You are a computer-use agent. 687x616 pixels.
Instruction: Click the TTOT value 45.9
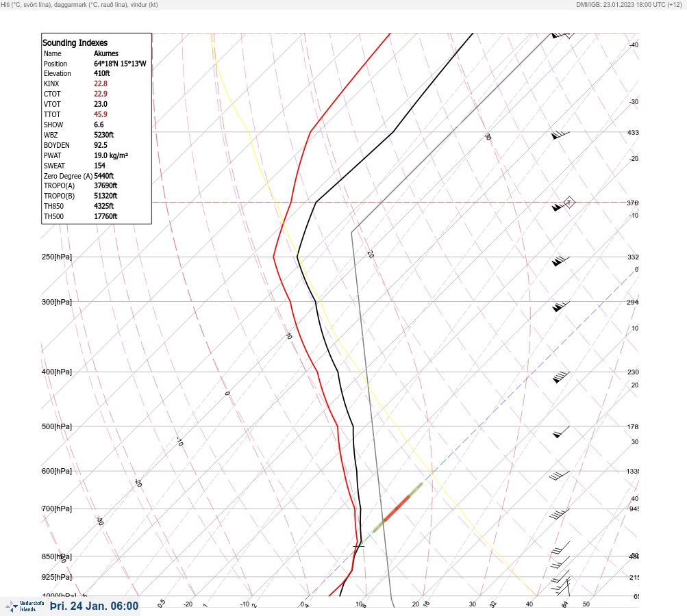point(100,114)
